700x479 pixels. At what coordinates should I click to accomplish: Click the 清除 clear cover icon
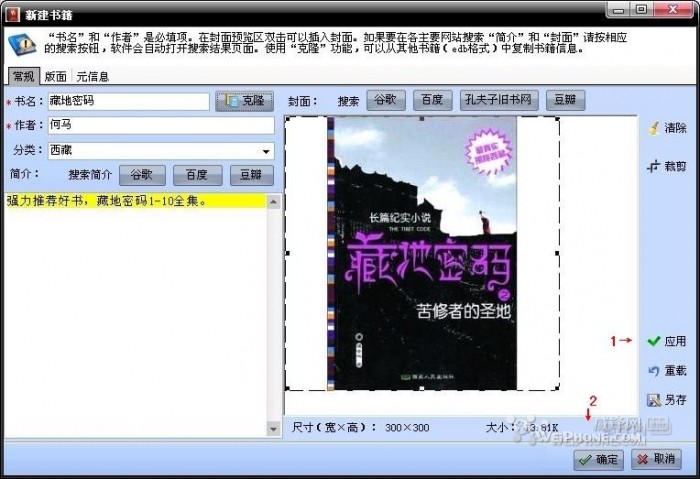pyautogui.click(x=667, y=128)
